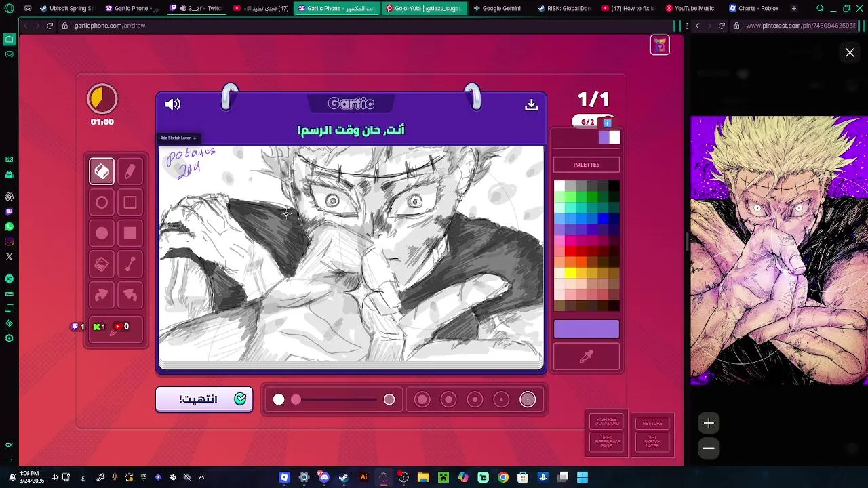Click the green done button (انتهيت!)
The height and width of the screenshot is (488, 868).
point(204,399)
